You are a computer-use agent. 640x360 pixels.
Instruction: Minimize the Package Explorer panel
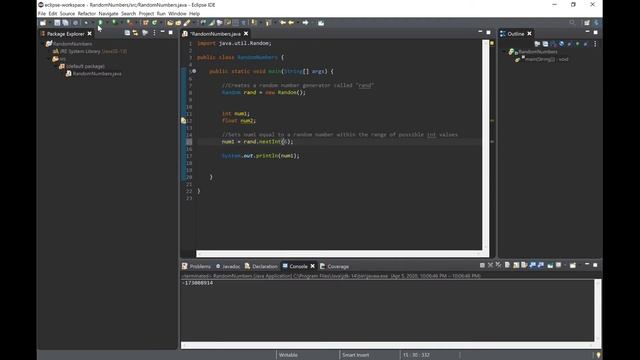click(162, 32)
